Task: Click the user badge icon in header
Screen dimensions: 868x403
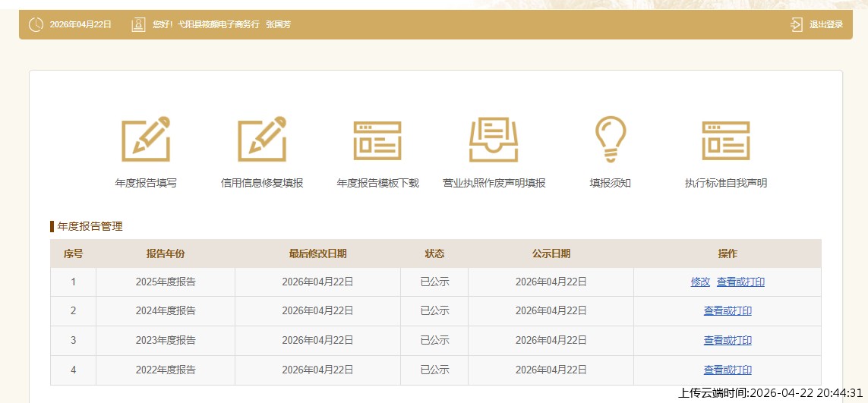Action: coord(138,24)
